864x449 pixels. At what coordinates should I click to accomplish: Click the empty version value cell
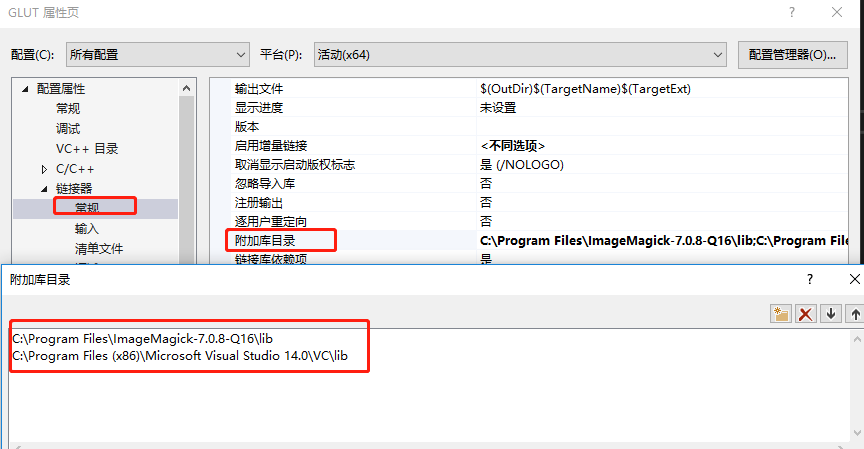(x=662, y=127)
